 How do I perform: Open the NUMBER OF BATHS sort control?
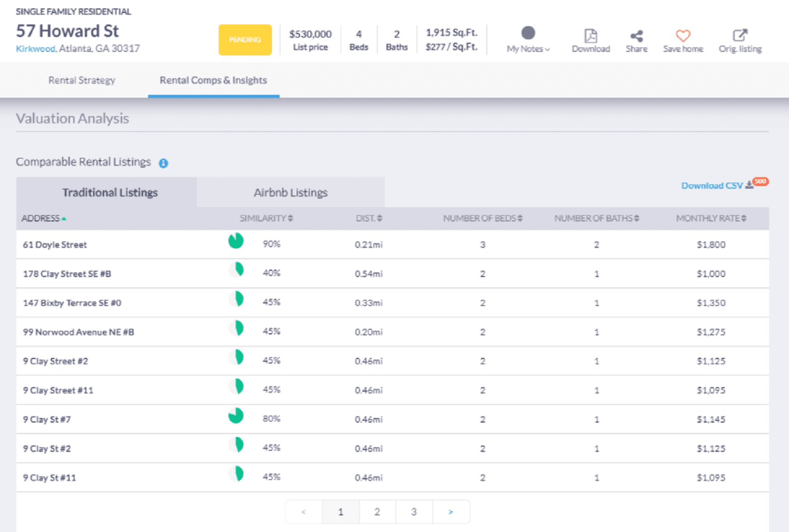[638, 218]
